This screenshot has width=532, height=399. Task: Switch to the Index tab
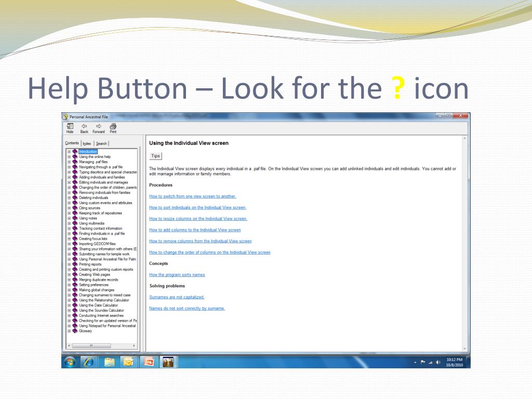(87, 143)
